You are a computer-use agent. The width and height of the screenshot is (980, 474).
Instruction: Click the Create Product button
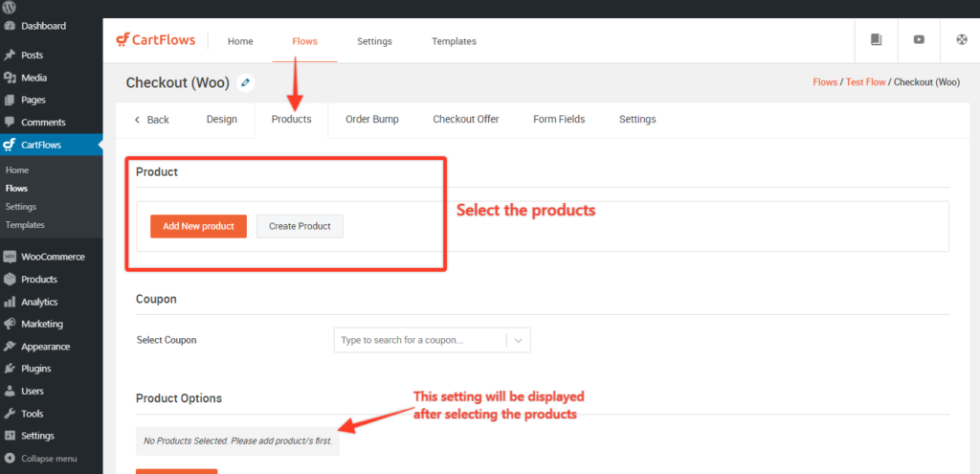pos(300,226)
